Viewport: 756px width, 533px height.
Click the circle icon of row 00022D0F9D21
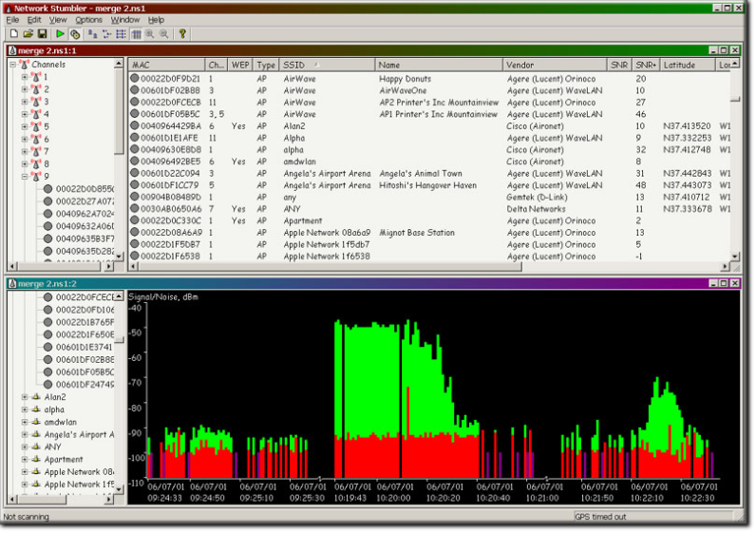pyautogui.click(x=135, y=78)
